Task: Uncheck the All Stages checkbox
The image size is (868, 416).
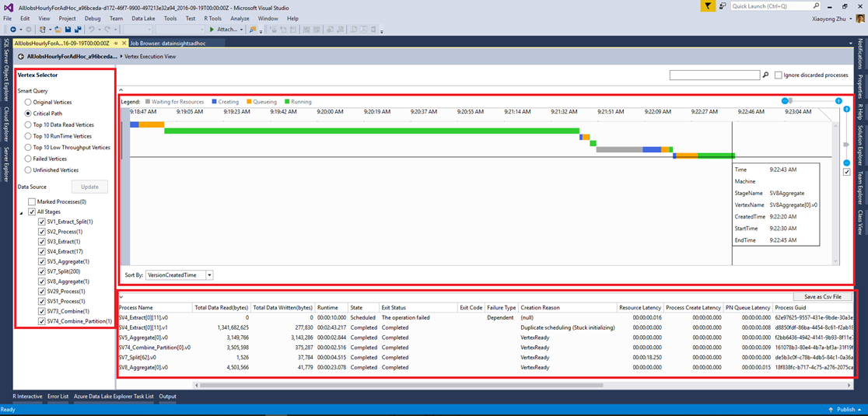Action: [32, 211]
